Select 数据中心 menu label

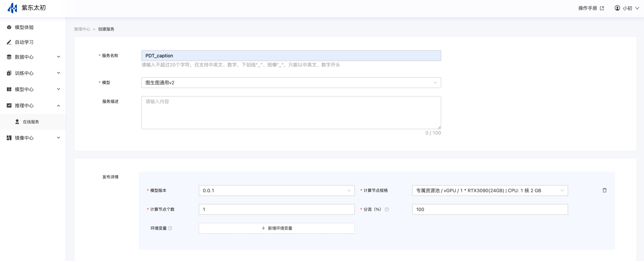[x=24, y=57]
